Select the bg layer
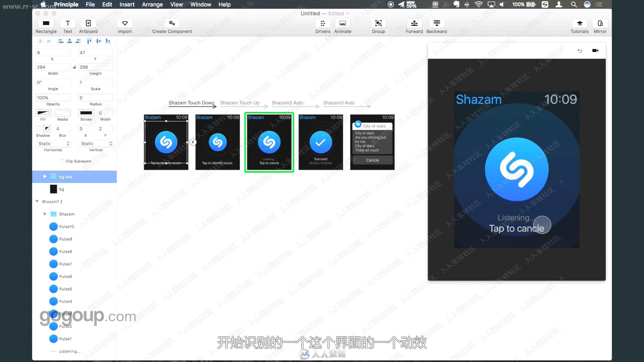The height and width of the screenshot is (362, 644). (74, 189)
